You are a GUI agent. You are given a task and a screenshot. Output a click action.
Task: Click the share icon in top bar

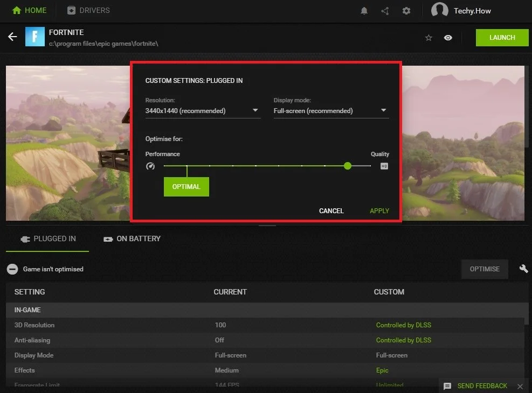[385, 11]
